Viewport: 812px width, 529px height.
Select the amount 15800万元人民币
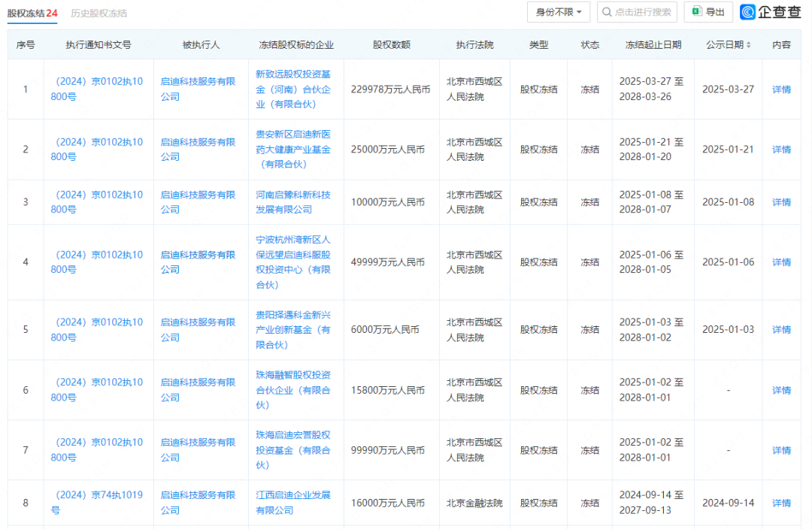[388, 390]
